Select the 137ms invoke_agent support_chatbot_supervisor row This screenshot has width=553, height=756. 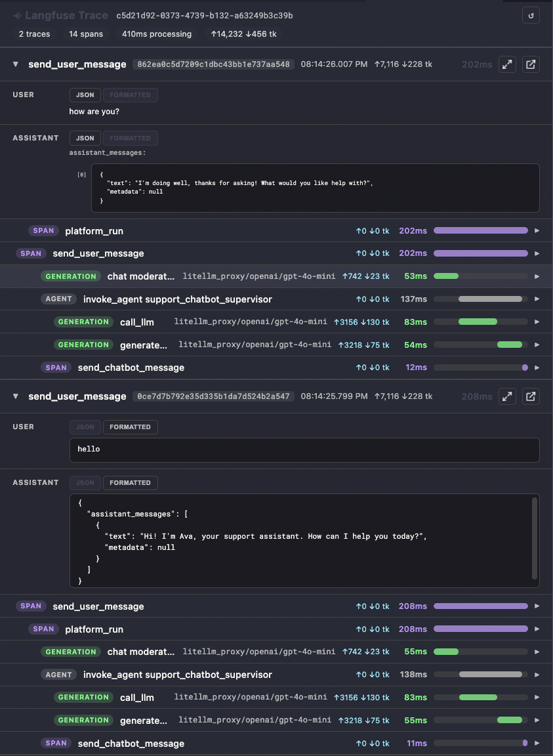276,299
